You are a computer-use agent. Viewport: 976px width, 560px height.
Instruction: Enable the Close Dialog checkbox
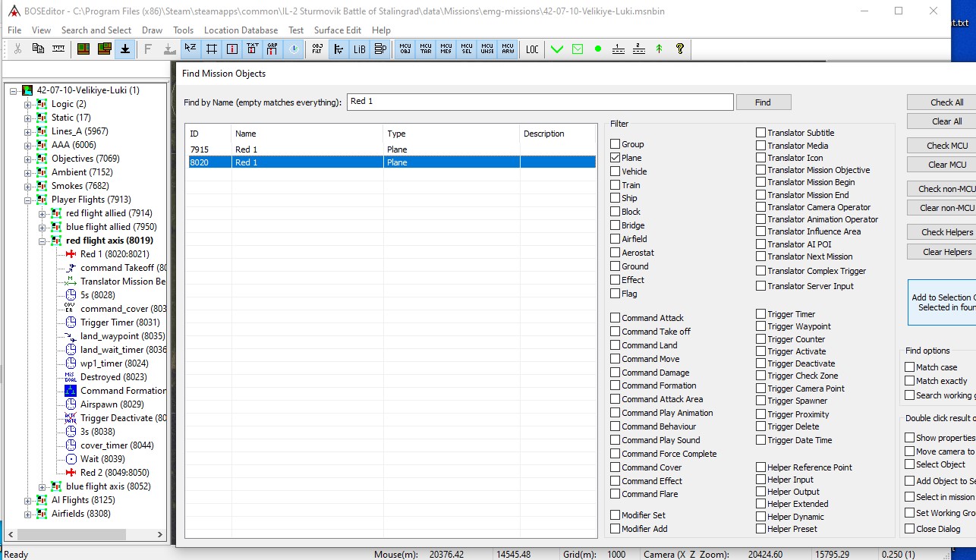[909, 529]
